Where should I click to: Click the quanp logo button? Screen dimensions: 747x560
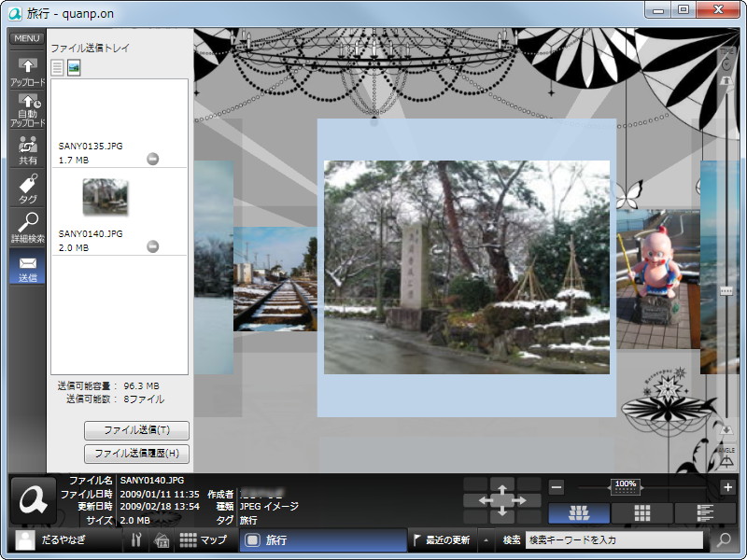click(x=33, y=499)
